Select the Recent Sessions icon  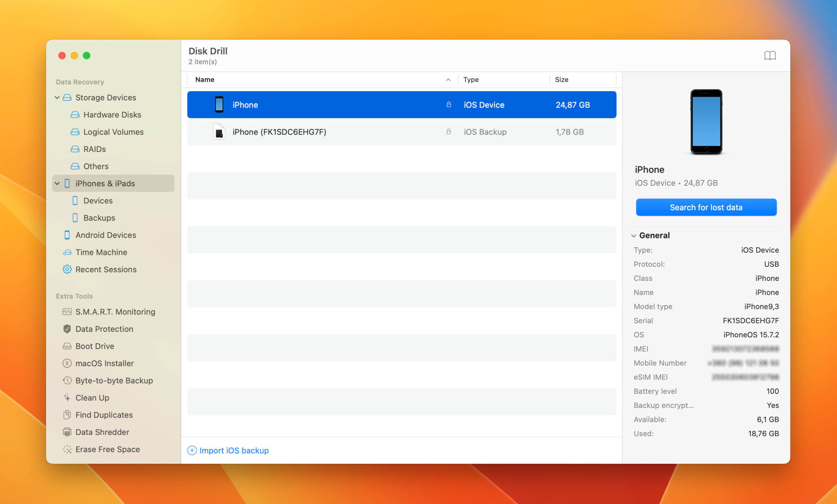coord(67,269)
